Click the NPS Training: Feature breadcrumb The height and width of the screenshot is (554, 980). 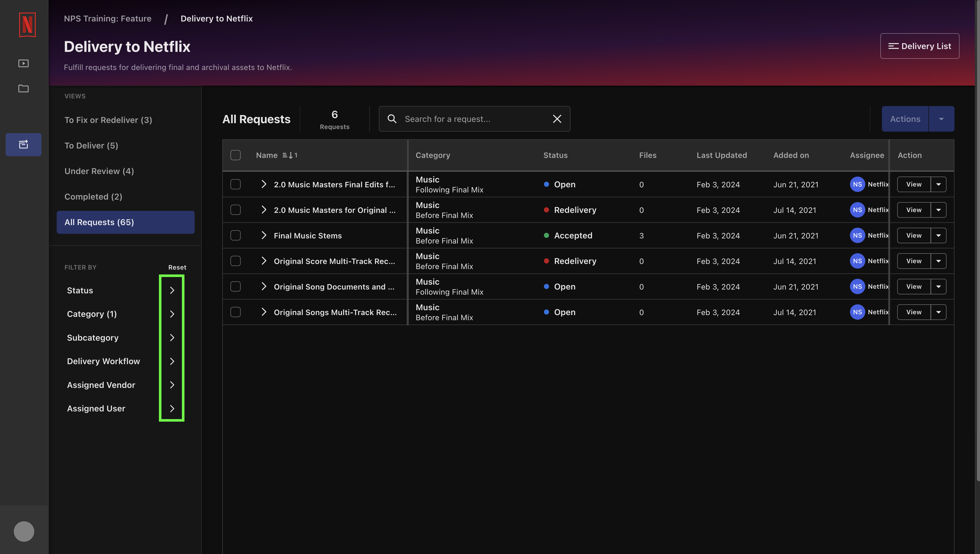pyautogui.click(x=108, y=18)
